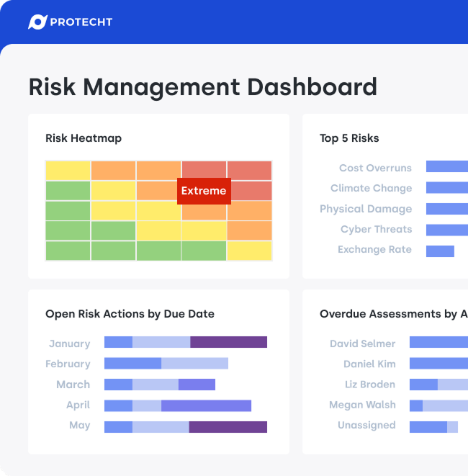Click the Open Risk Actions by Due Date title
Image resolution: width=468 pixels, height=476 pixels.
pyautogui.click(x=130, y=314)
